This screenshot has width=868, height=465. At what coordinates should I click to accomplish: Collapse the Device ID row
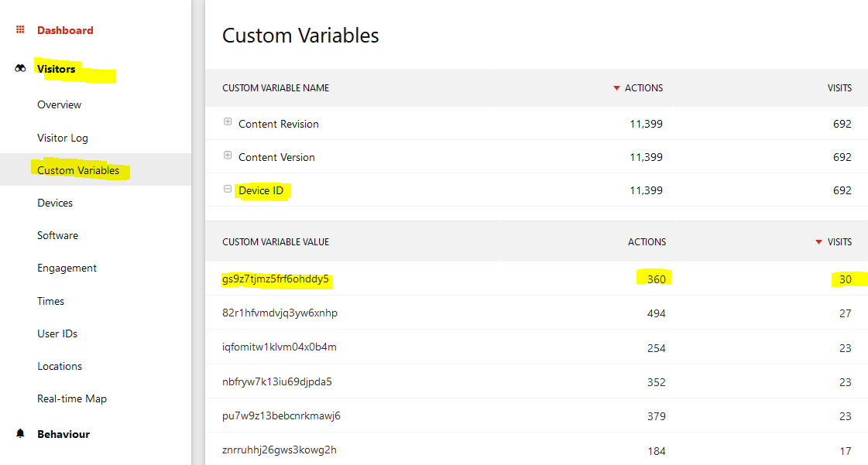click(228, 189)
